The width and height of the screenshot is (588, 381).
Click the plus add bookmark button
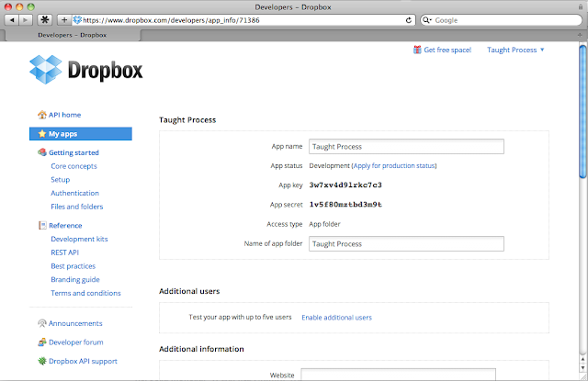pos(64,20)
